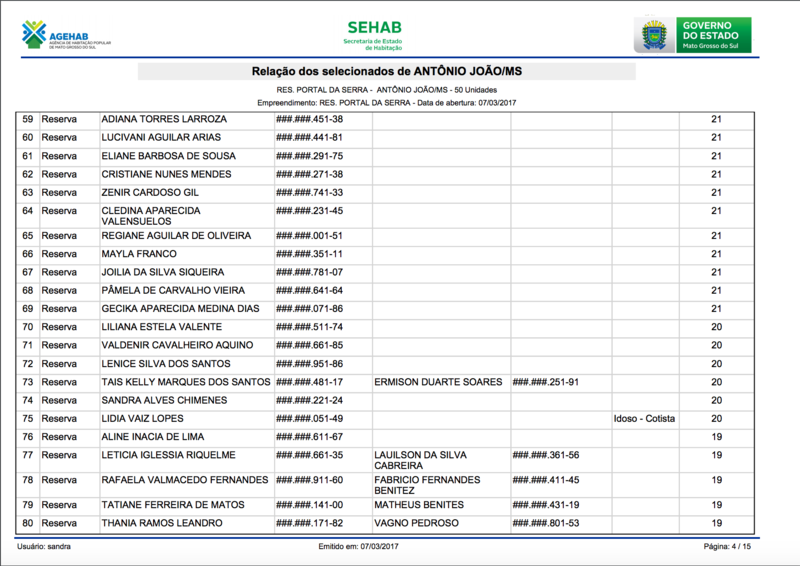
Task: Click the SEHAB Secretaria de Estado logo
Action: pos(373,35)
